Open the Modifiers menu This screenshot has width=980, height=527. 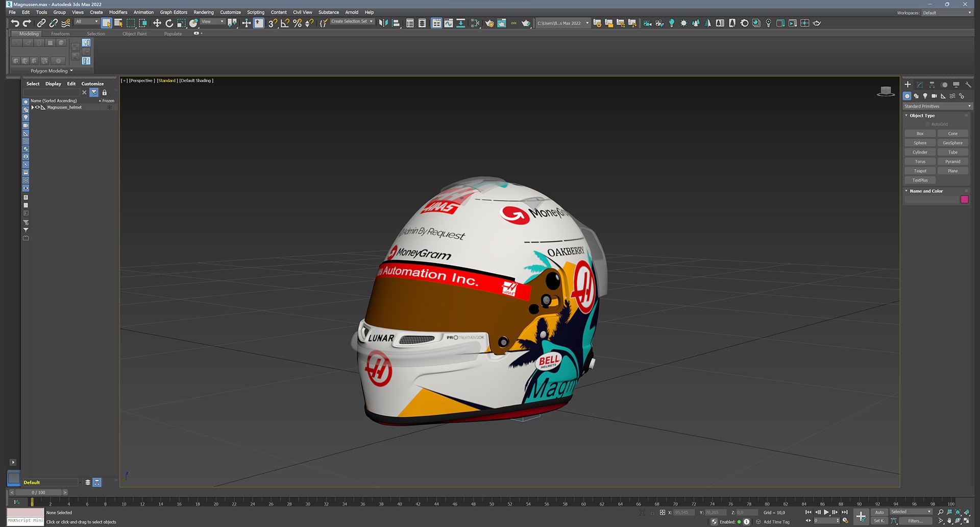tap(118, 12)
